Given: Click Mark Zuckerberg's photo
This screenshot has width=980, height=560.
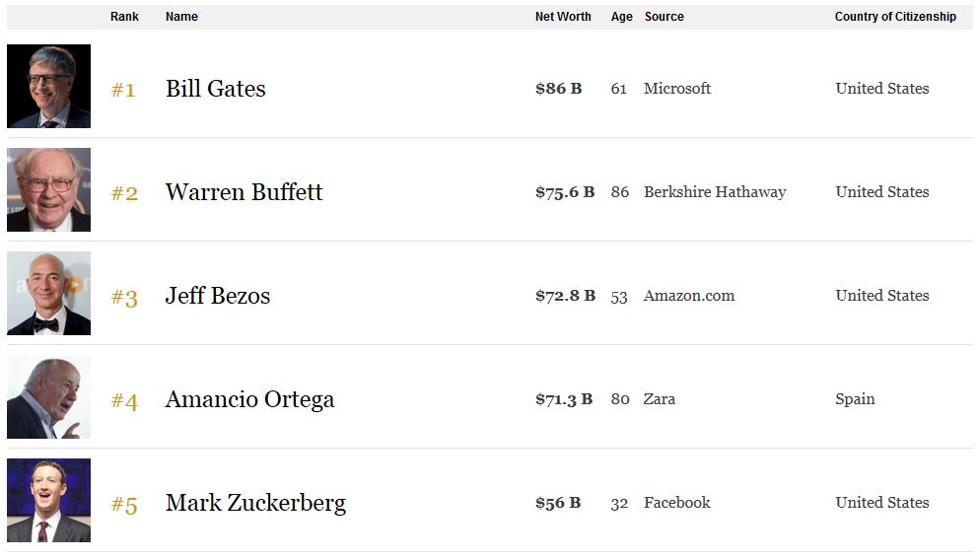Looking at the screenshot, I should [x=48, y=501].
